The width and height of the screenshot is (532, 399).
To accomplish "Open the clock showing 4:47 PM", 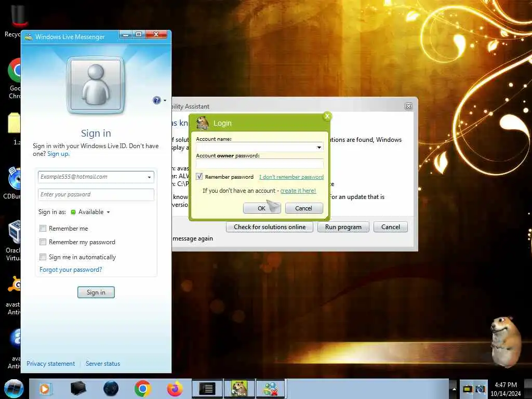I will tap(506, 389).
